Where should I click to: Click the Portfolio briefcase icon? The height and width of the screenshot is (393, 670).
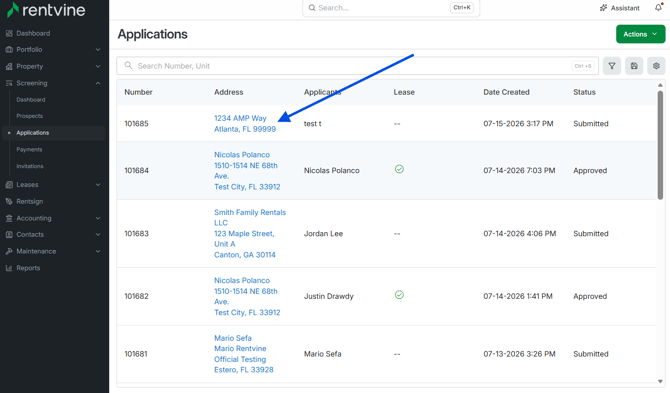pyautogui.click(x=9, y=50)
